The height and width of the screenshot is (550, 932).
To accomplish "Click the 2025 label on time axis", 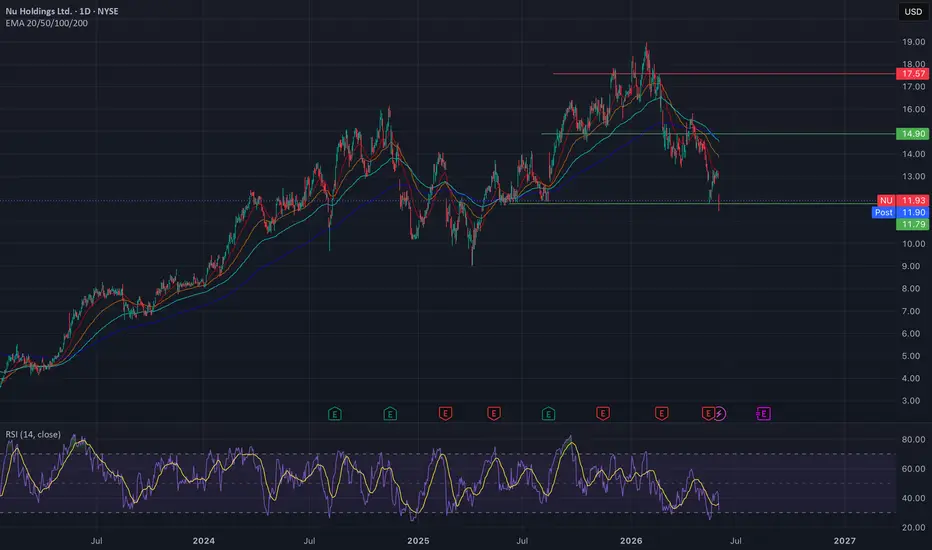I will click(418, 540).
